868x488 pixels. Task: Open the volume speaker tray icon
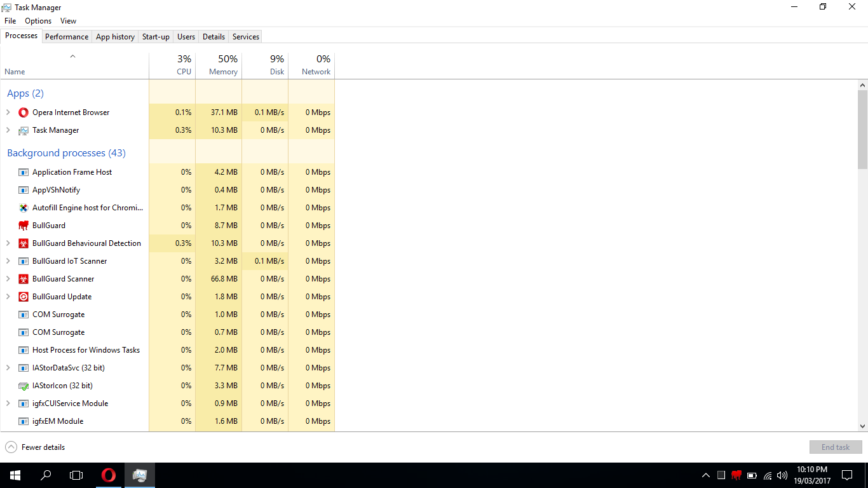[x=782, y=475]
